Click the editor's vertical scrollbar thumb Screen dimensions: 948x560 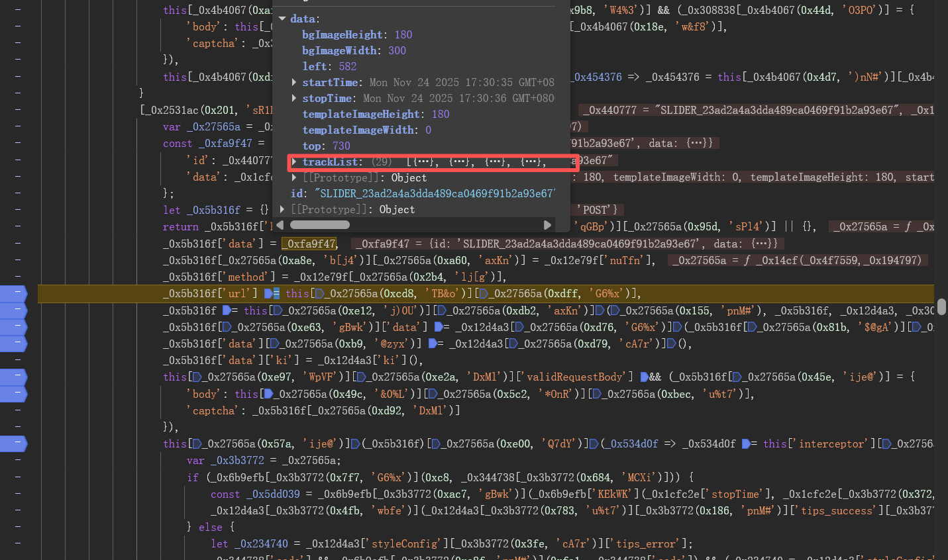click(x=941, y=307)
